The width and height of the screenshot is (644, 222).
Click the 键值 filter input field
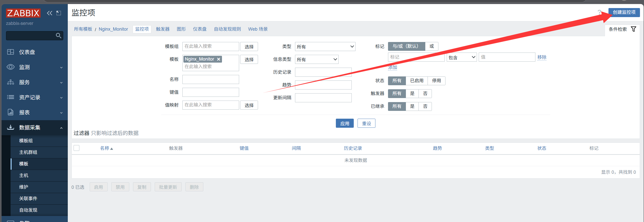211,93
